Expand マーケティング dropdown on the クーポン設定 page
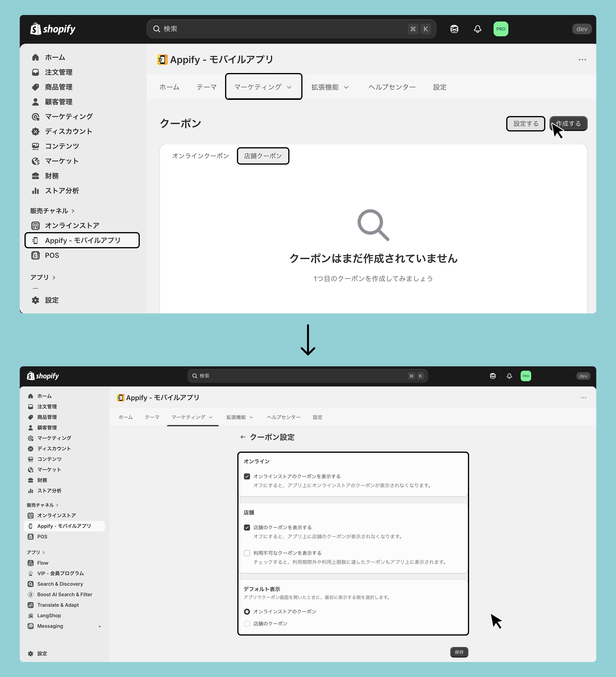This screenshot has height=677, width=616. click(x=192, y=417)
